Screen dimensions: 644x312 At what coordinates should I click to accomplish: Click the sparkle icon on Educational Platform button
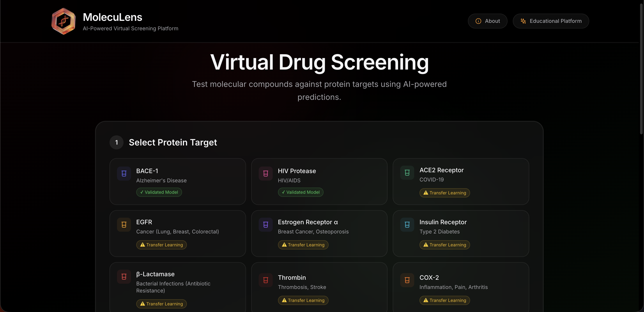pos(523,21)
